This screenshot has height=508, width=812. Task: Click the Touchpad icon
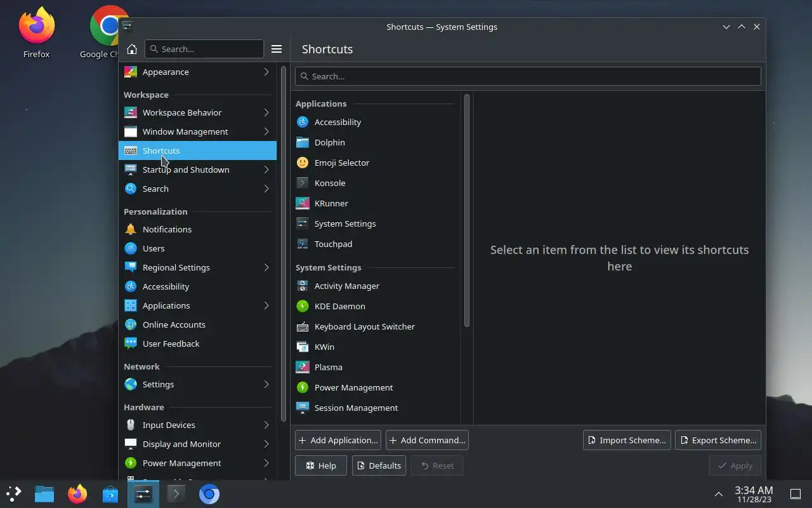point(303,244)
